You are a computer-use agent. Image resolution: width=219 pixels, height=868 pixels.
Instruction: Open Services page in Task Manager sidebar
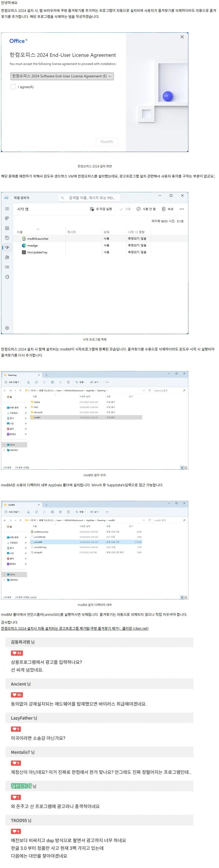(x=7, y=277)
